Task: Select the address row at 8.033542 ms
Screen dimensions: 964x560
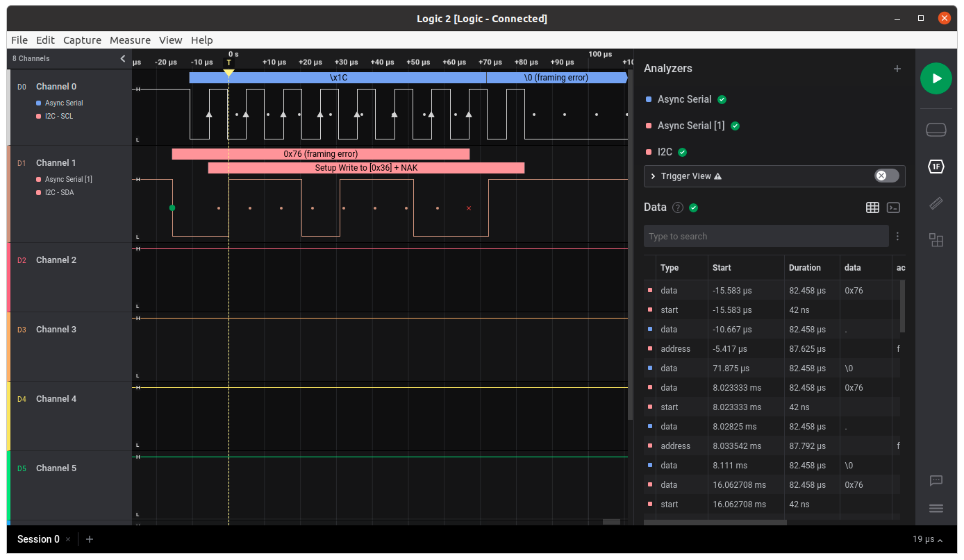Action: [772, 446]
